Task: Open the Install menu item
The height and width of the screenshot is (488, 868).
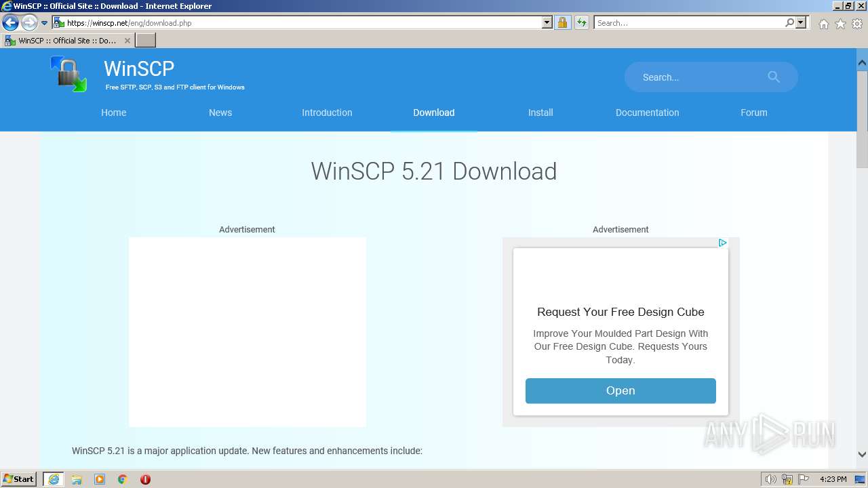Action: 540,113
